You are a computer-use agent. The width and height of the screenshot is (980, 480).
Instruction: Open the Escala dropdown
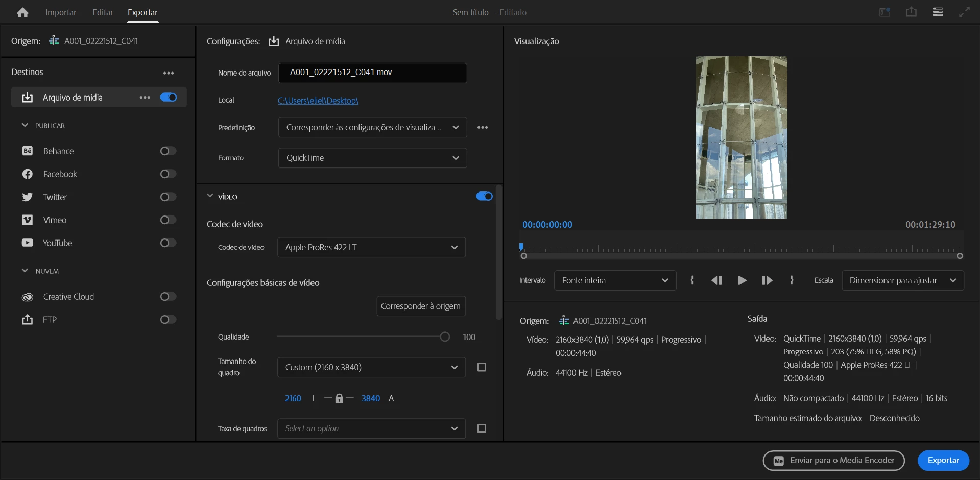pos(902,280)
